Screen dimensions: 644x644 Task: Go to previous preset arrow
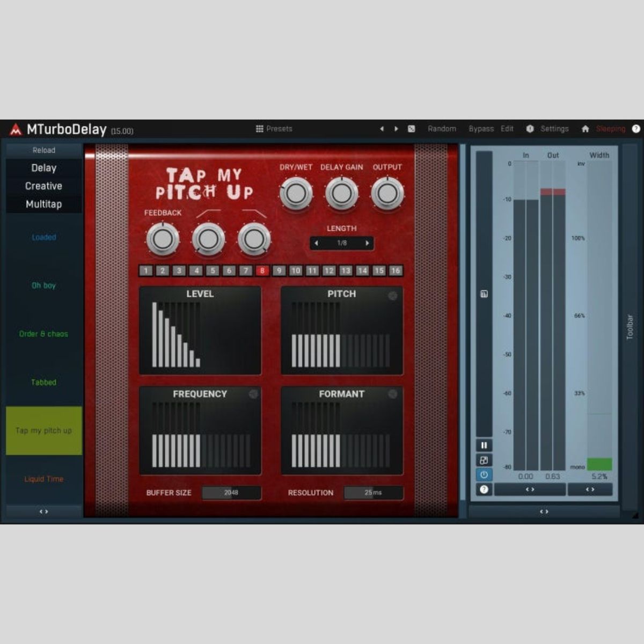(382, 129)
